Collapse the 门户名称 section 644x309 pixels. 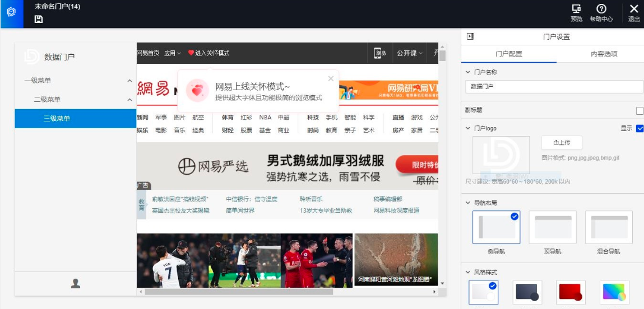tap(468, 72)
